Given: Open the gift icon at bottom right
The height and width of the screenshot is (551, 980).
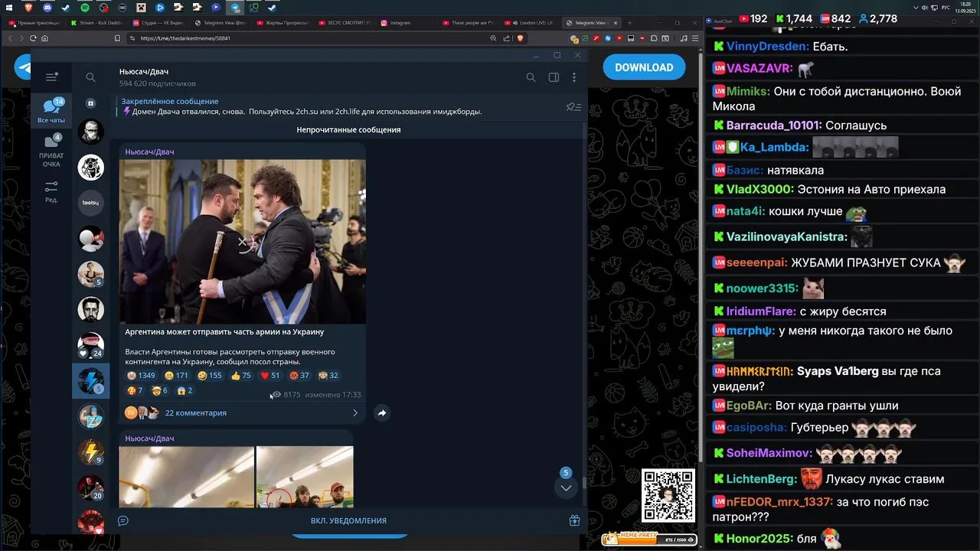Looking at the screenshot, I should pos(574,520).
